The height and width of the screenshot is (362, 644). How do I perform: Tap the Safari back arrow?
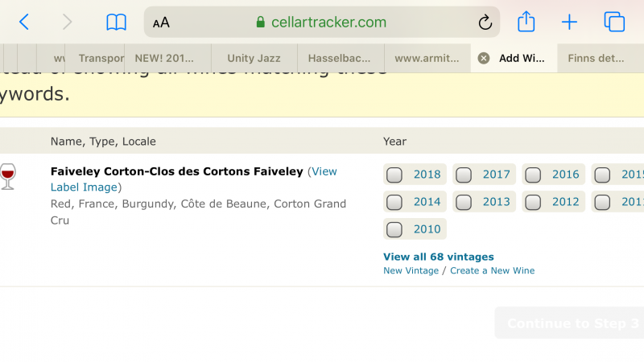(x=24, y=23)
